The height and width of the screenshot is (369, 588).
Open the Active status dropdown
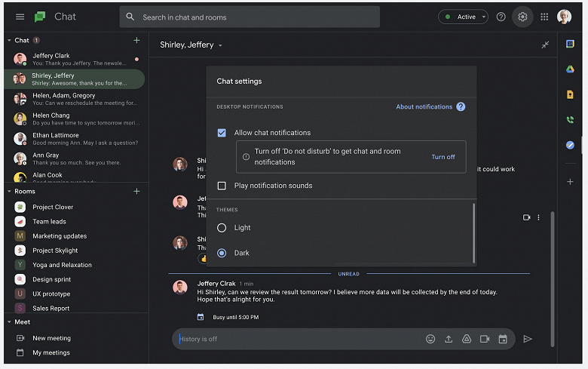tap(463, 17)
